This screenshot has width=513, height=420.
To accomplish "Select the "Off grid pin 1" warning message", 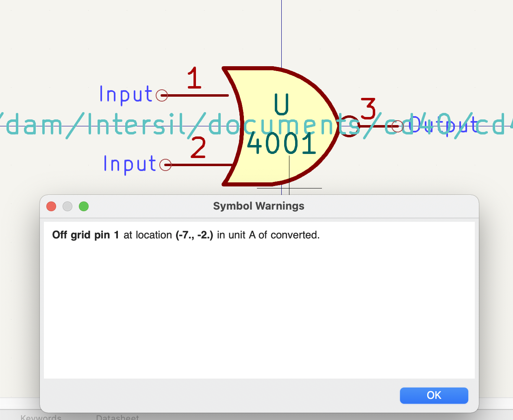I will 186,235.
